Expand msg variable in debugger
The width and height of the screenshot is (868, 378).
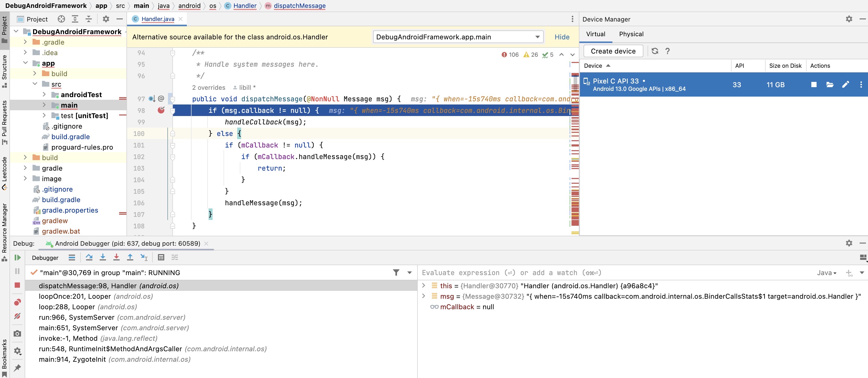point(424,296)
